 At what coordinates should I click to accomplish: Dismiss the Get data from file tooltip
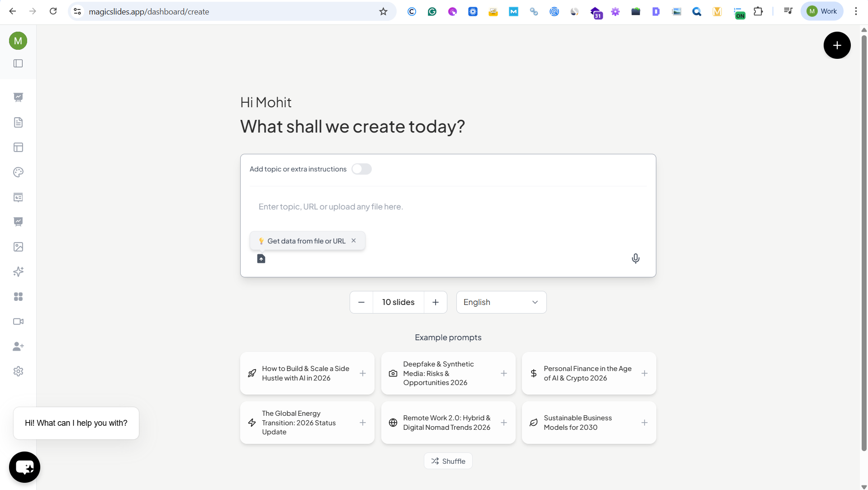tap(354, 241)
